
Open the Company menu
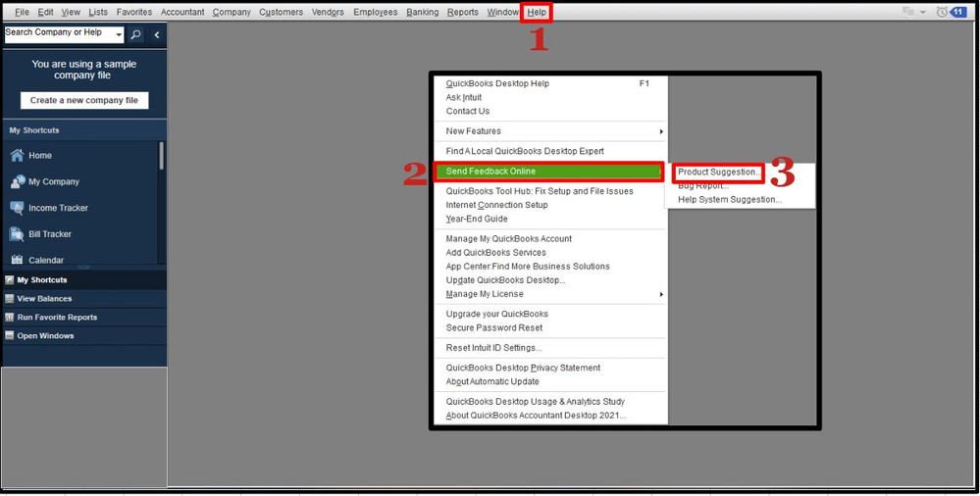click(x=232, y=12)
